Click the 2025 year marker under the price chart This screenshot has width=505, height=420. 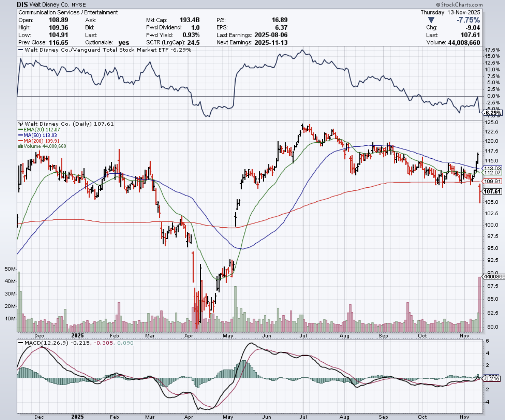(77, 336)
